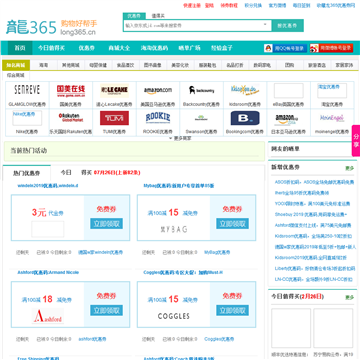Click the 每日签到 link at top

click(301, 6)
